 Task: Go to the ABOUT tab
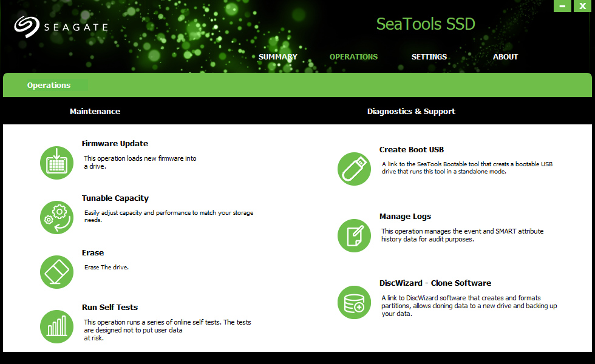pyautogui.click(x=505, y=57)
